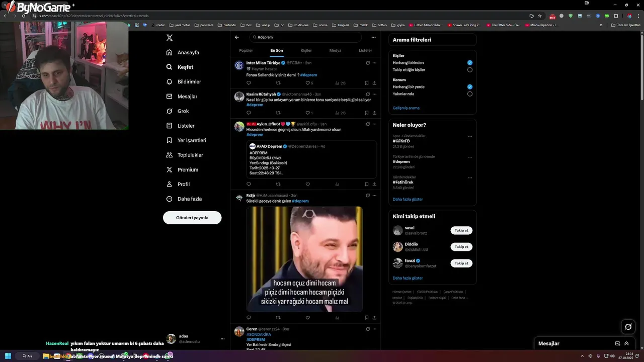The image size is (644, 362).
Task: Switch to Kişiler tab
Action: [x=306, y=51]
